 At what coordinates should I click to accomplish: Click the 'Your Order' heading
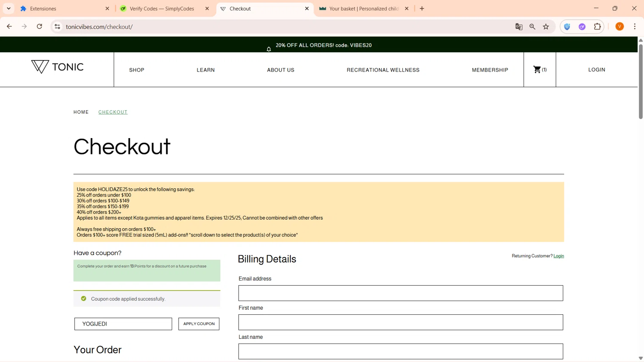click(x=97, y=350)
